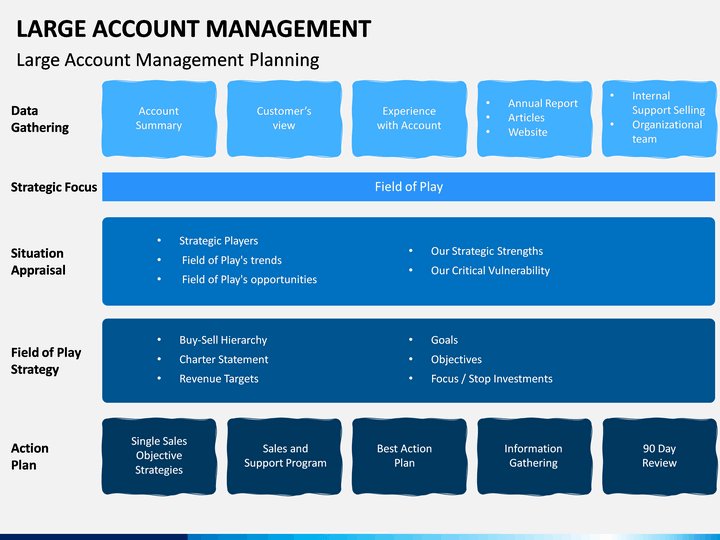The height and width of the screenshot is (540, 720).
Task: Select the 90 Day Review box
Action: (x=659, y=456)
